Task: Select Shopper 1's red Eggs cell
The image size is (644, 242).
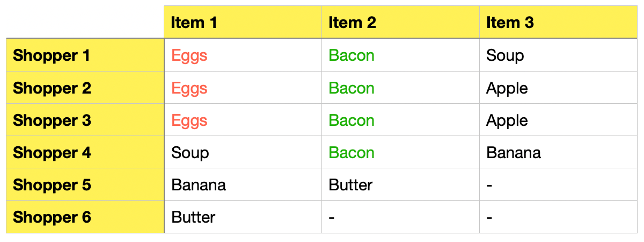Action: pos(243,55)
